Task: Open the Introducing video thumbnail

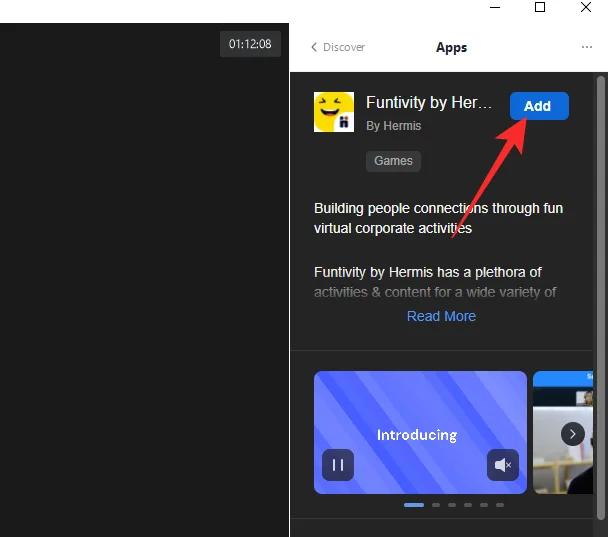Action: (420, 420)
